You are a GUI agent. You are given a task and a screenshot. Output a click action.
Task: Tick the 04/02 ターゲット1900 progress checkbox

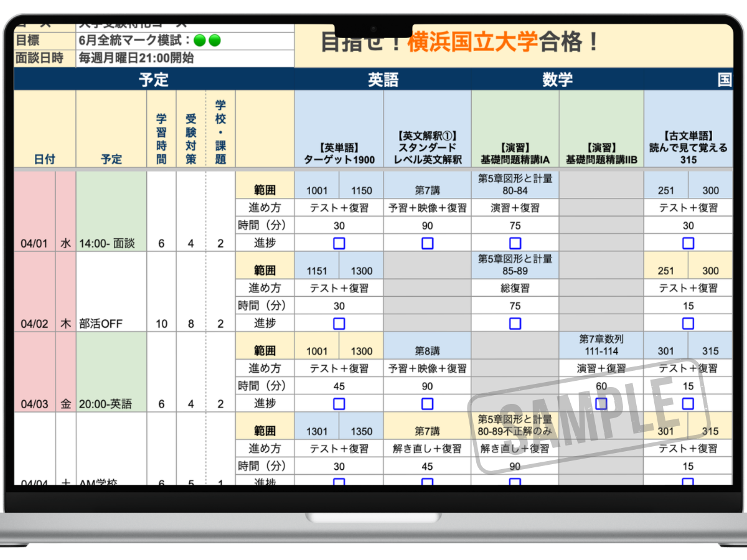pos(338,323)
